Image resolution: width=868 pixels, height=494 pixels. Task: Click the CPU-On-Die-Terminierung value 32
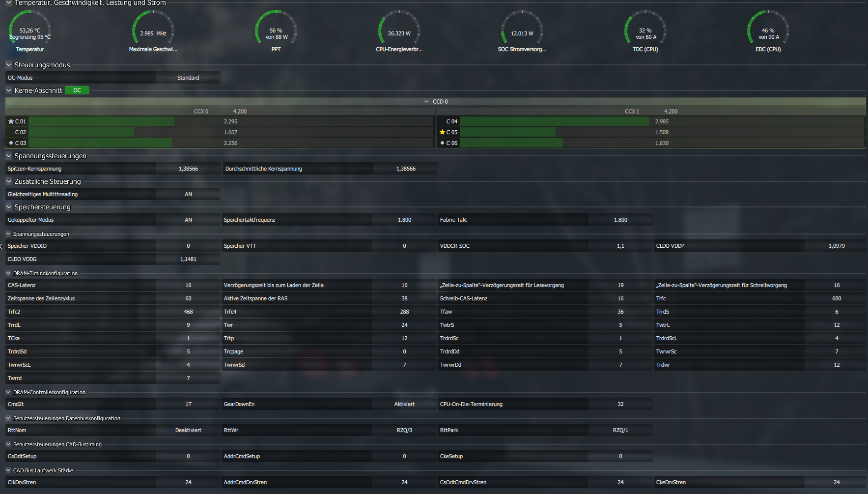620,404
